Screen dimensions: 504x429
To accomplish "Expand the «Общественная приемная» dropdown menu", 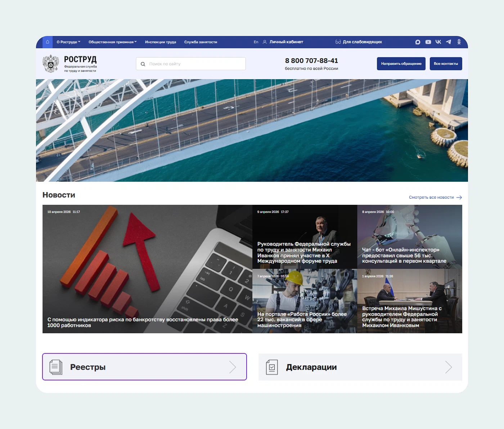I will tap(112, 42).
